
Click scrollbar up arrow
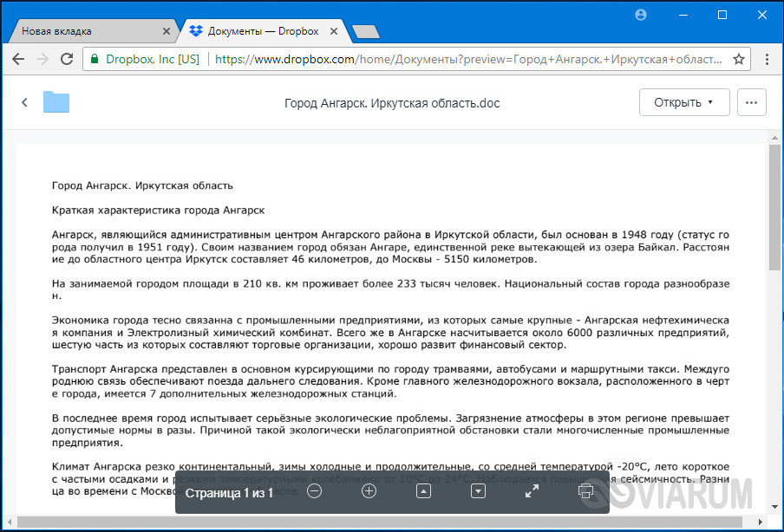(x=774, y=138)
